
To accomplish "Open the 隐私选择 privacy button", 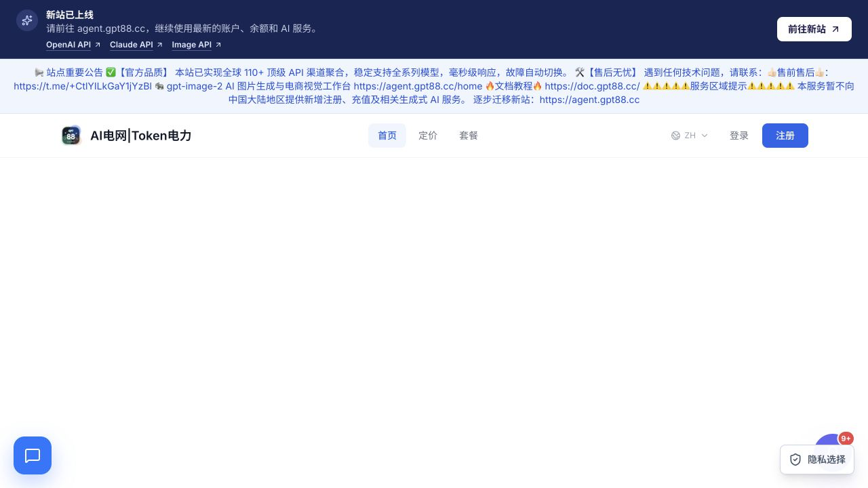I will (817, 460).
